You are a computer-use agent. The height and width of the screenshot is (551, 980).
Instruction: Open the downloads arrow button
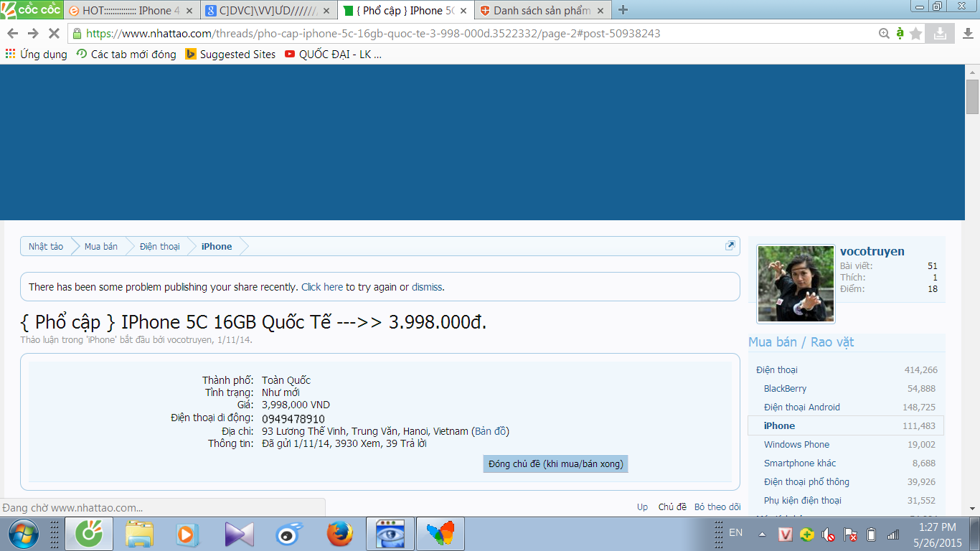click(x=967, y=33)
